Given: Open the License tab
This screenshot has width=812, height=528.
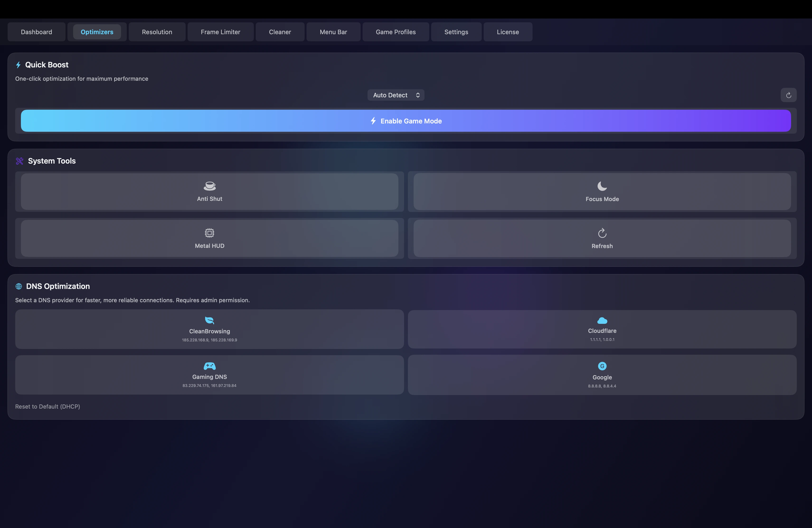Looking at the screenshot, I should pyautogui.click(x=508, y=32).
